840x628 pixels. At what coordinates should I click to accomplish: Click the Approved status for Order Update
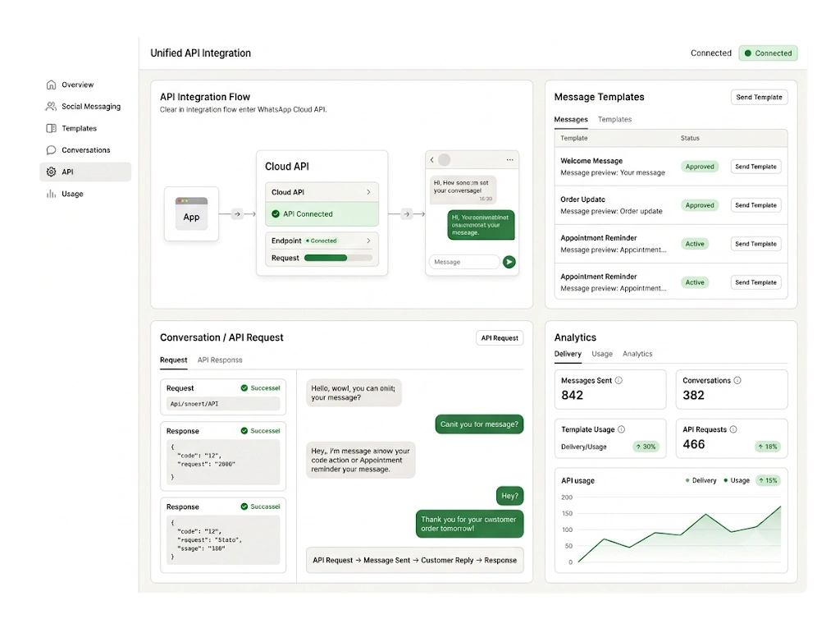(700, 205)
